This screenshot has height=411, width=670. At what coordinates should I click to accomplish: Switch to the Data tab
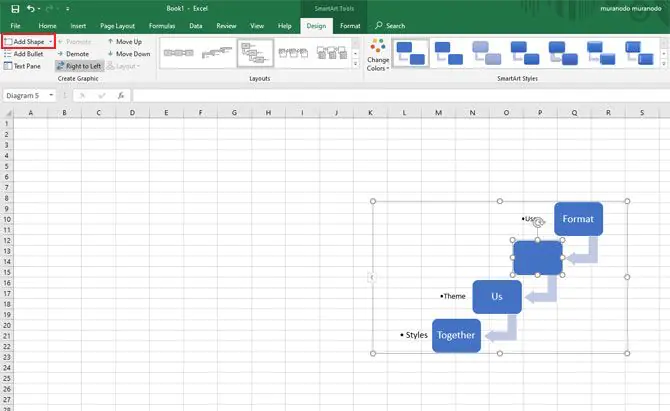[196, 26]
